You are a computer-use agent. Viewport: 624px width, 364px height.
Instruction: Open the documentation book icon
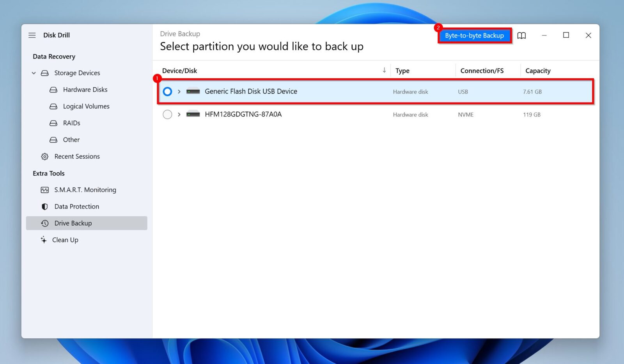click(x=521, y=35)
